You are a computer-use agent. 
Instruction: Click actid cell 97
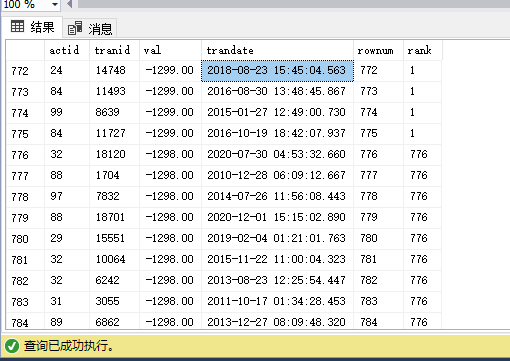[67, 197]
